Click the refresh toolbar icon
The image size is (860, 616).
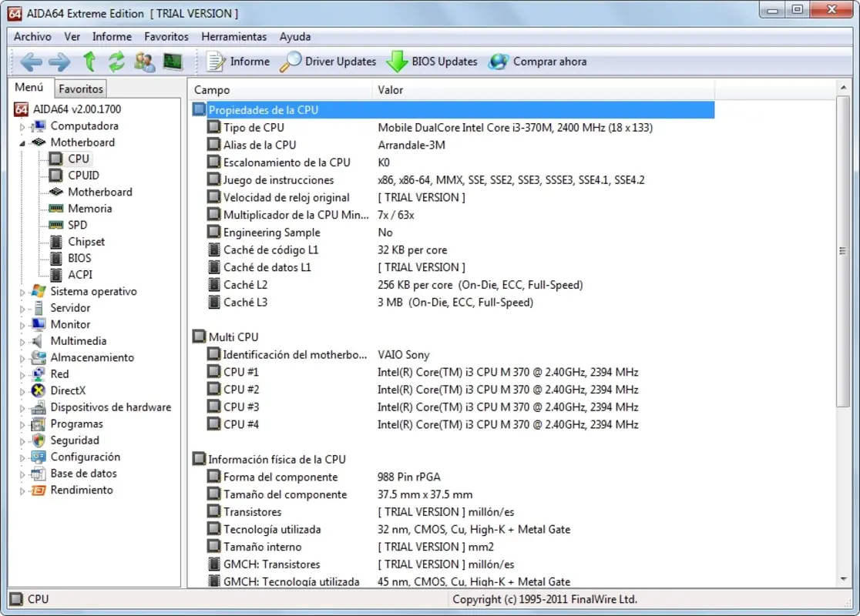click(x=116, y=62)
